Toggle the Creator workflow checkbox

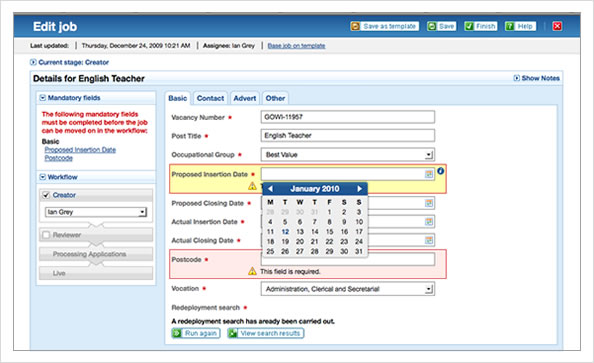point(46,195)
